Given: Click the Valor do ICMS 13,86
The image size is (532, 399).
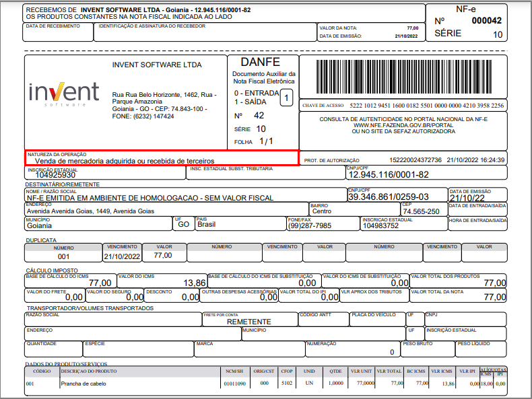Looking at the screenshot, I should (195, 283).
